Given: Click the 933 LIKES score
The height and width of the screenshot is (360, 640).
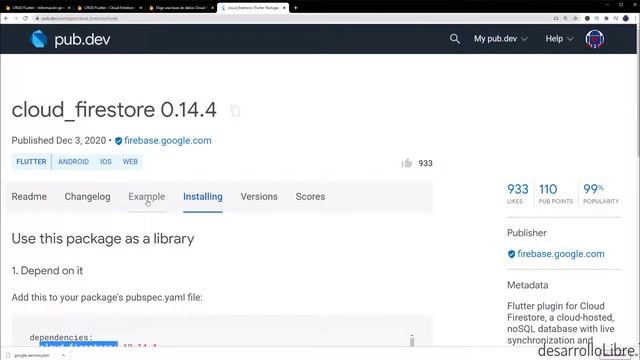Looking at the screenshot, I should (518, 193).
